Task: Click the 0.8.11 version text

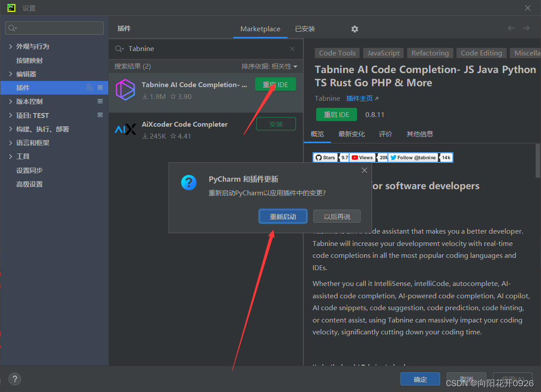Action: pos(375,114)
